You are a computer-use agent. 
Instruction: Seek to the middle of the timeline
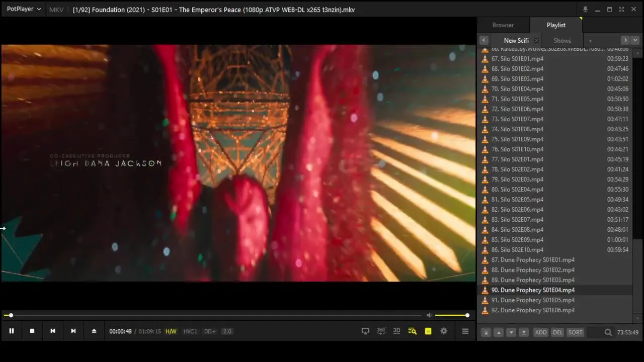213,315
